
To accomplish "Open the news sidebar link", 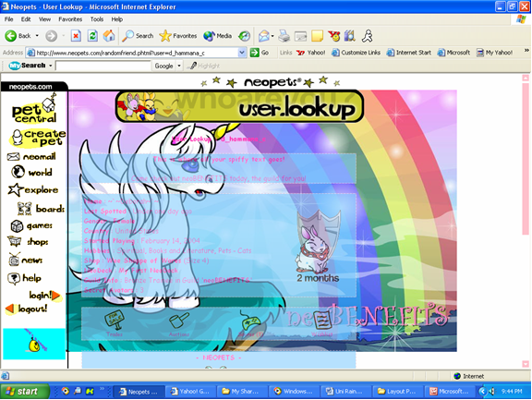I will [x=26, y=261].
